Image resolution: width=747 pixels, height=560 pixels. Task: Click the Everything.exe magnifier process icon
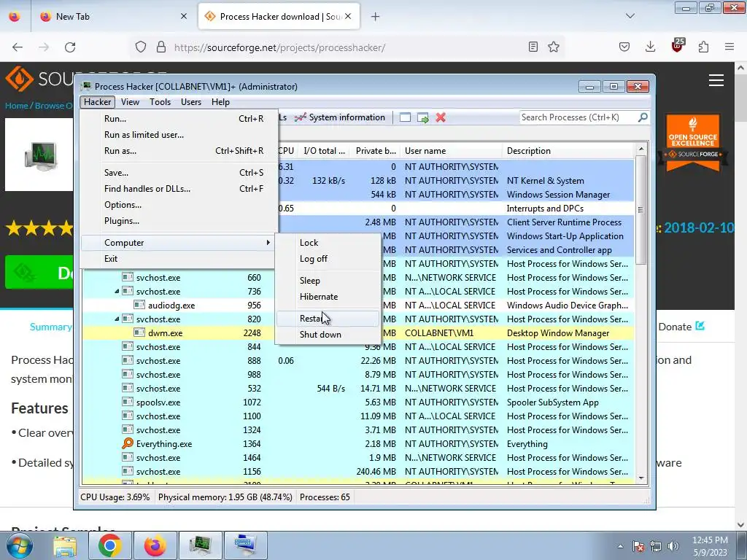click(x=127, y=444)
